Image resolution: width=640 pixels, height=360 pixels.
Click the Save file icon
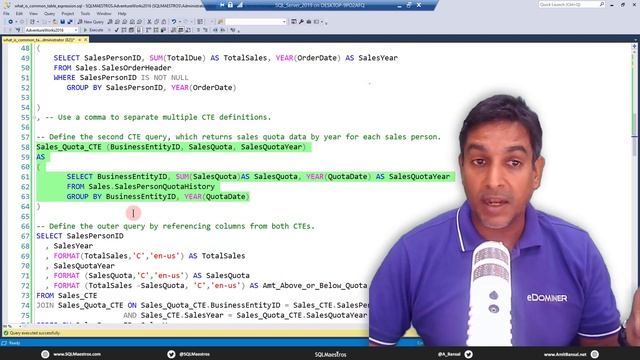62,22
